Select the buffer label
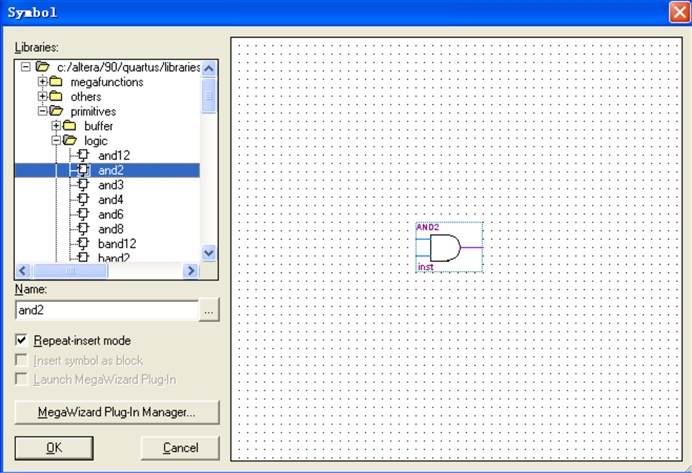The width and height of the screenshot is (692, 473). (98, 126)
